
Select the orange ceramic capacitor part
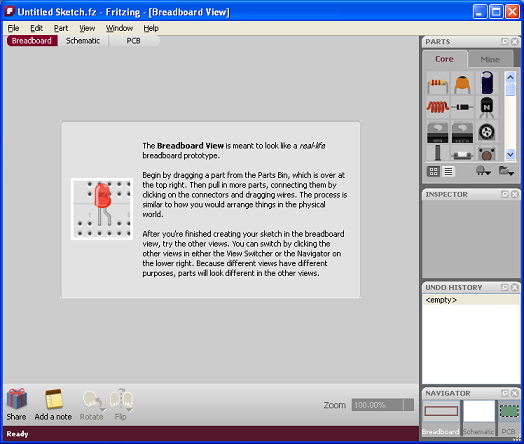click(x=462, y=83)
